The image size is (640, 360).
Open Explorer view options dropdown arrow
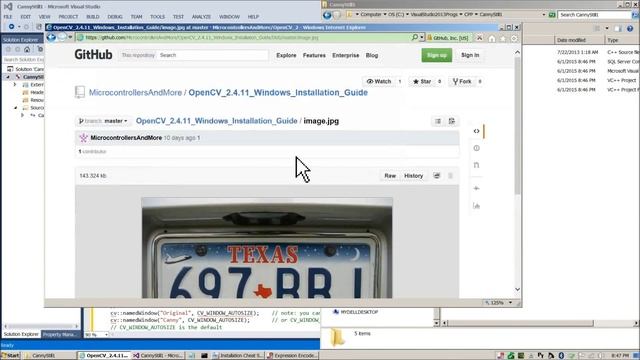point(607,28)
